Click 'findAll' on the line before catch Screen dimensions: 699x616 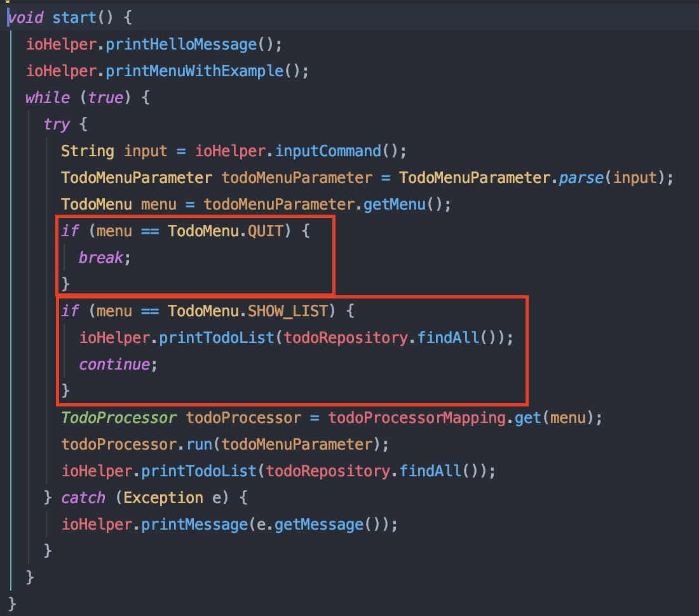coord(430,471)
